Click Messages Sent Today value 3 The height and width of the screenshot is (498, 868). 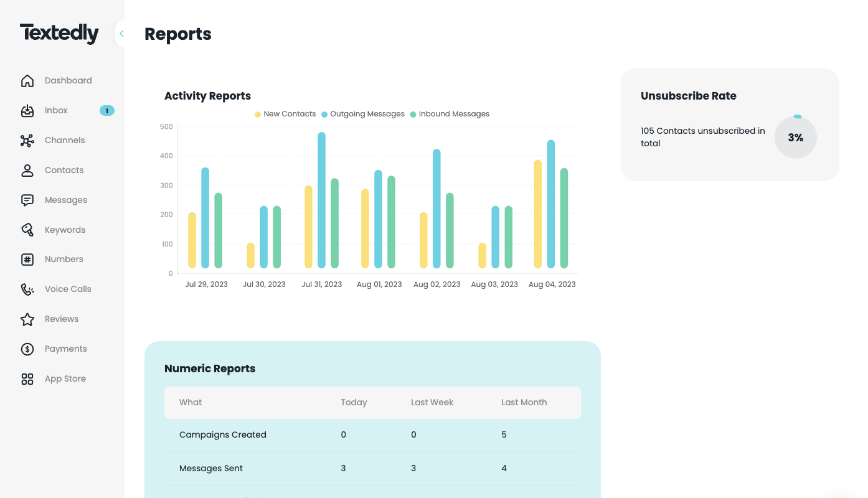tap(343, 468)
